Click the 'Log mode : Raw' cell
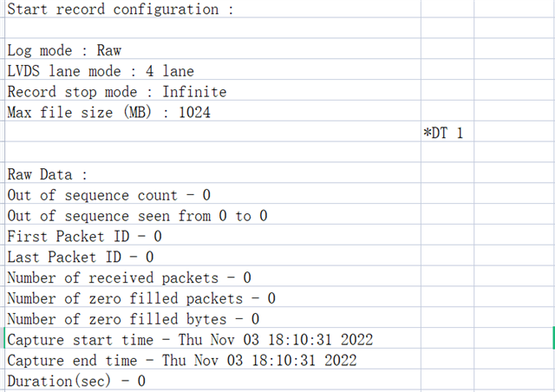The image size is (555, 392). click(x=65, y=50)
